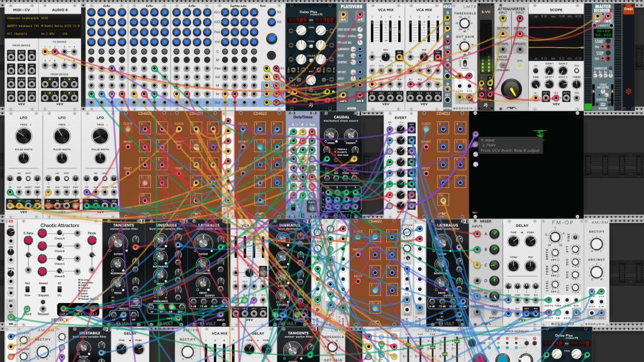Click the large yellow-pointer Attenuverter knob
Viewport: 644px width, 362px height.
[x=511, y=89]
